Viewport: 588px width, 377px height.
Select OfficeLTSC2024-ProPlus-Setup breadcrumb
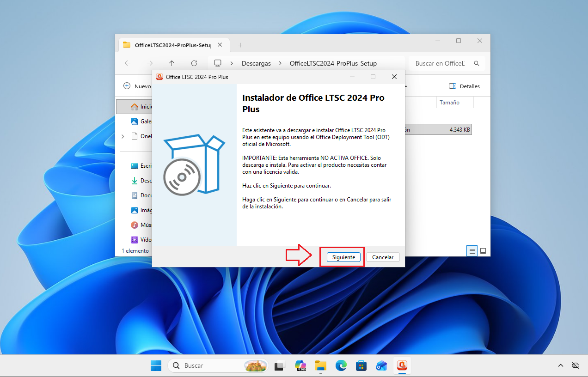point(333,63)
